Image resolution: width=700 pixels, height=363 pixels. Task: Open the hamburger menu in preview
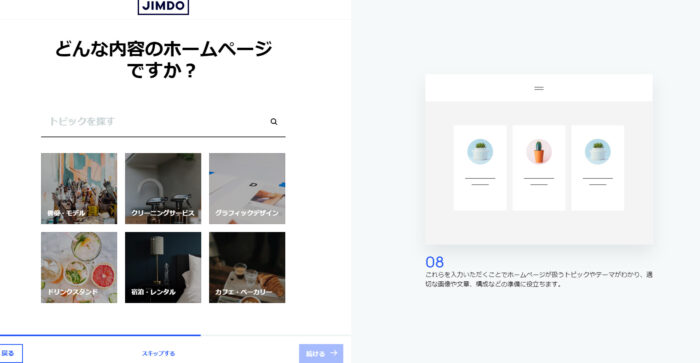click(x=539, y=88)
